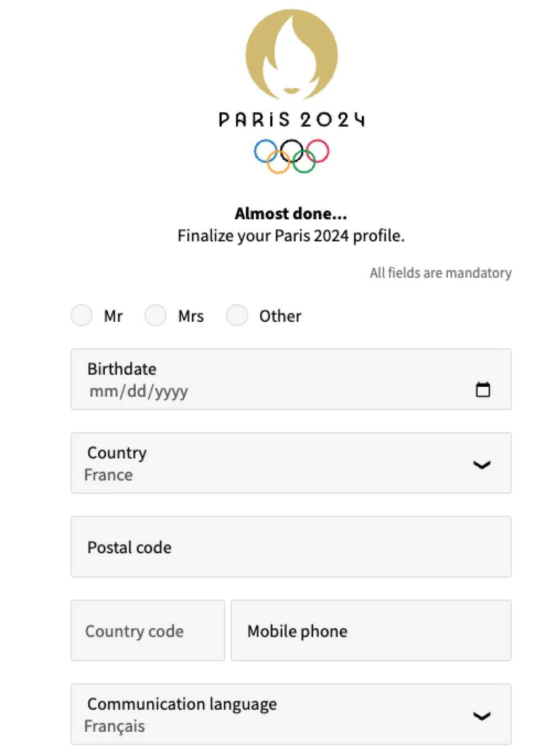Click the "Almost done..." heading
Image resolution: width=557 pixels, height=756 pixels.
(291, 213)
